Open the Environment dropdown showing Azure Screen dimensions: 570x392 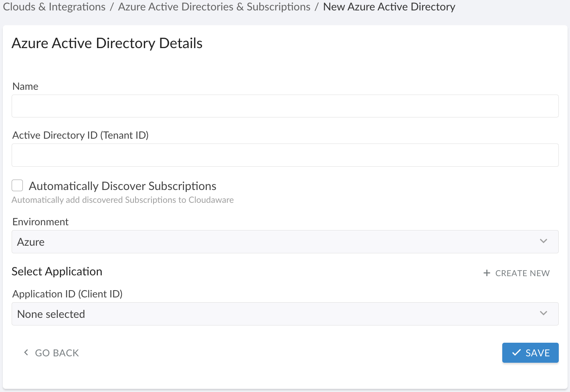[x=285, y=241]
